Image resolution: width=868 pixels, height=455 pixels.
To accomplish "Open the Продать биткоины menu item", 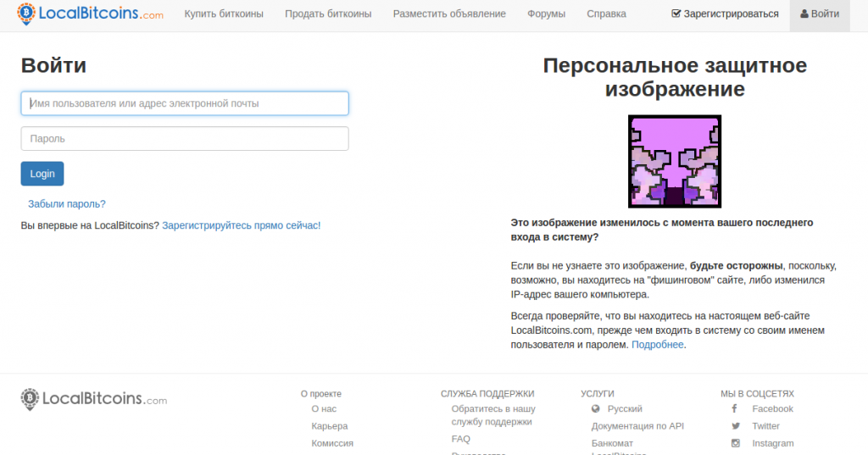I will (328, 14).
